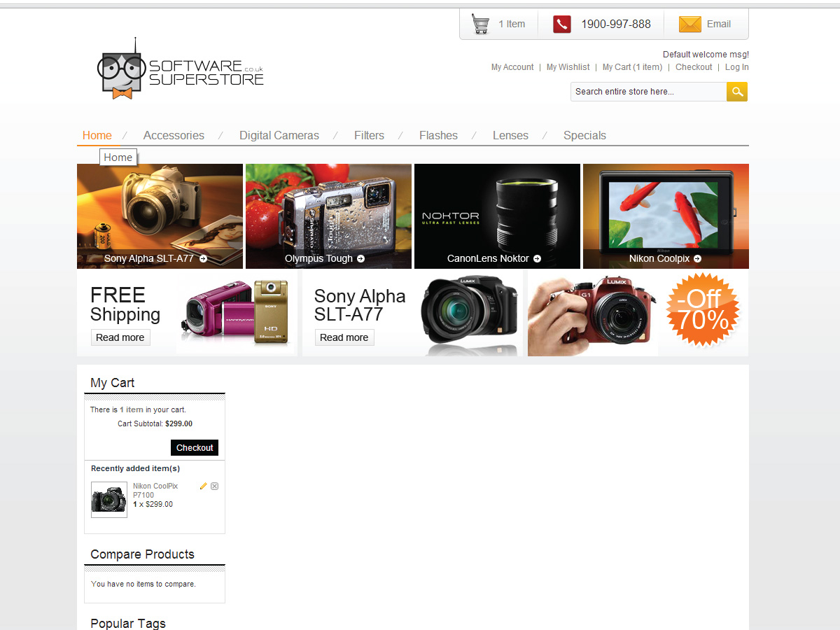Open the Sony Alpha SLT-A77 banner image
840x630 pixels.
click(160, 216)
